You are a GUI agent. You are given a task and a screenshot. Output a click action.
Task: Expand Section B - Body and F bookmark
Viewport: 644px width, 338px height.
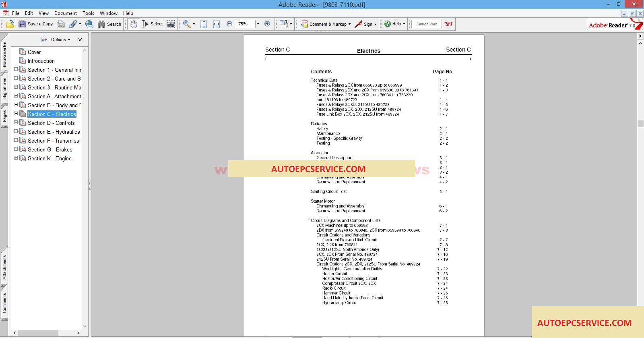16,105
